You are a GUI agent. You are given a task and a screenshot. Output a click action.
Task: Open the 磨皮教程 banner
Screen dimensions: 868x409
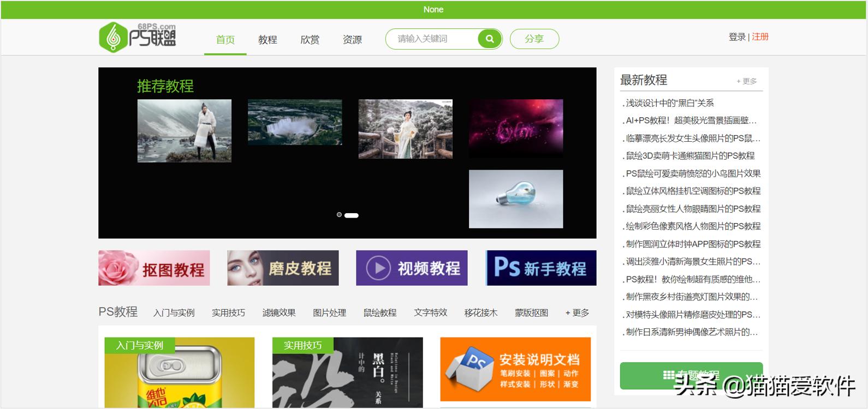283,268
